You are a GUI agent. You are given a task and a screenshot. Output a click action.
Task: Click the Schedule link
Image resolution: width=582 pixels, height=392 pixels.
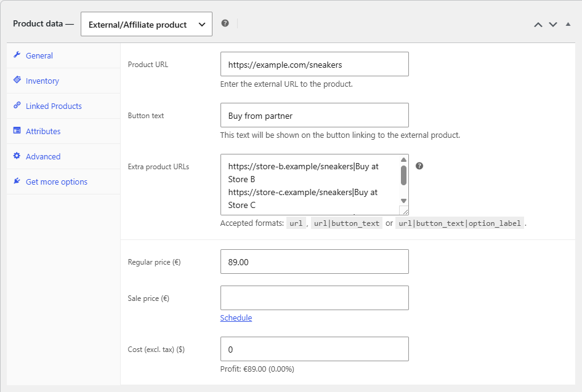click(236, 318)
